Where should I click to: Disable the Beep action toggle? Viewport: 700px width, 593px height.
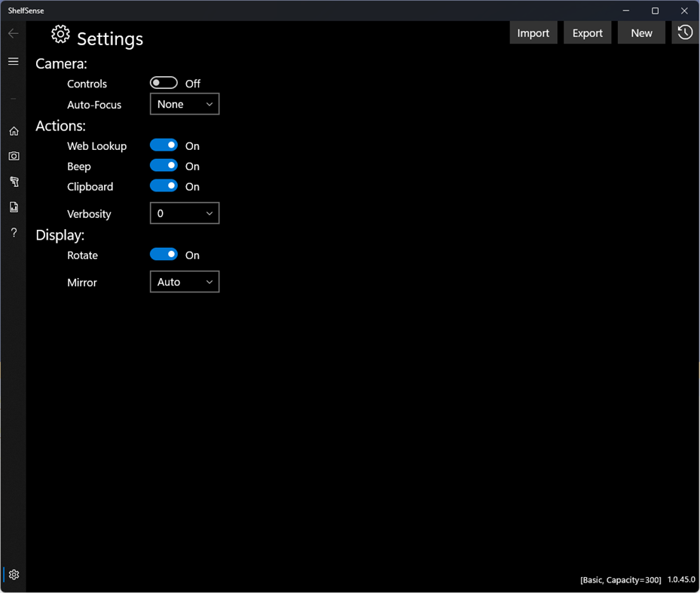(x=164, y=165)
